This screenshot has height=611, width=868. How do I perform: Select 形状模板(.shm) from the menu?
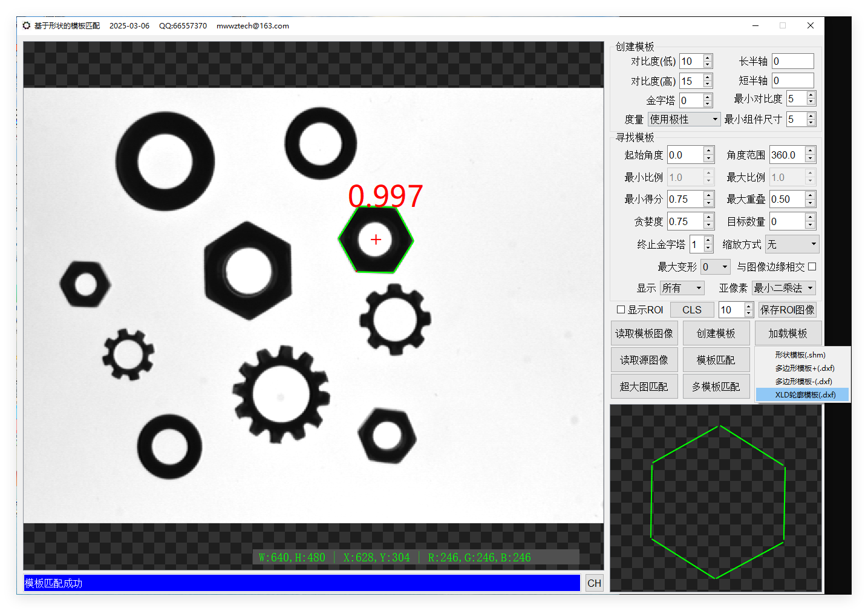coord(800,355)
